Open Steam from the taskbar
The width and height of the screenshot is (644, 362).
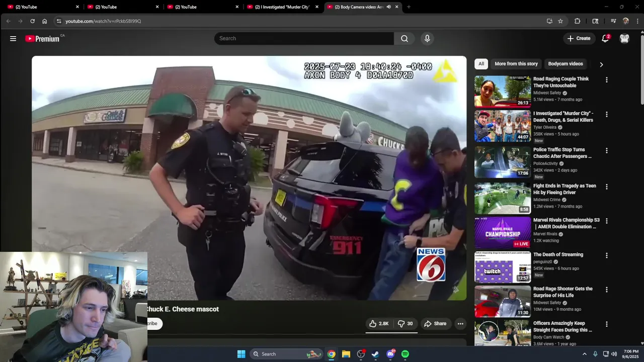click(375, 354)
